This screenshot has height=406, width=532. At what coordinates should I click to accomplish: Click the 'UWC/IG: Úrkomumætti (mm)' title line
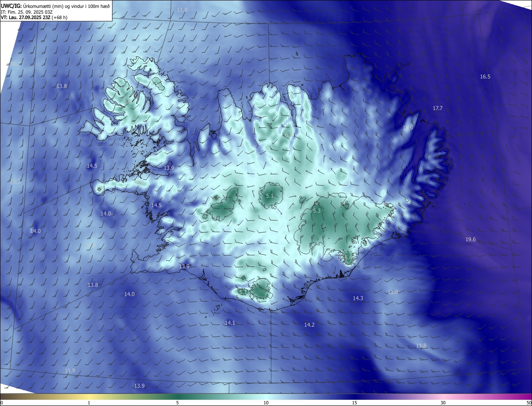pyautogui.click(x=55, y=6)
